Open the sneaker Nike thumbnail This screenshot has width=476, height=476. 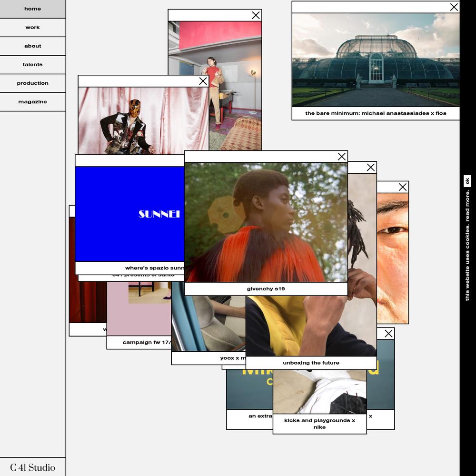(320, 392)
